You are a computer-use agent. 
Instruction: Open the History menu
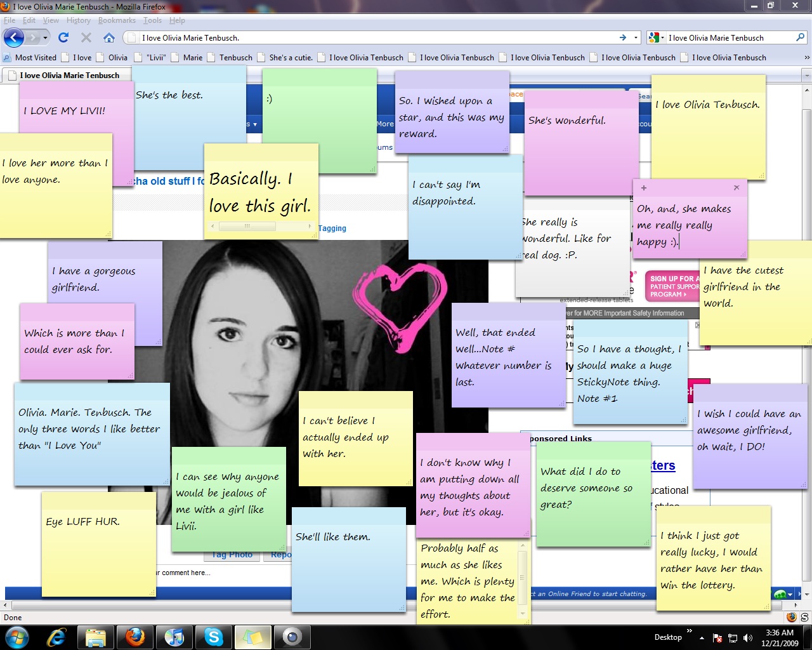pos(79,20)
